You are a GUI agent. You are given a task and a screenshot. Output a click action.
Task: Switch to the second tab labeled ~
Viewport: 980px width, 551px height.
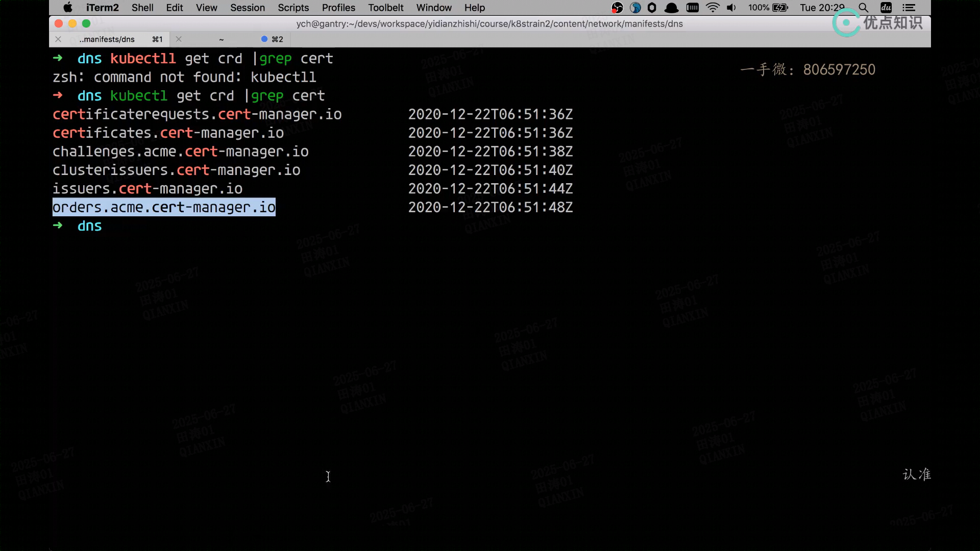click(222, 39)
